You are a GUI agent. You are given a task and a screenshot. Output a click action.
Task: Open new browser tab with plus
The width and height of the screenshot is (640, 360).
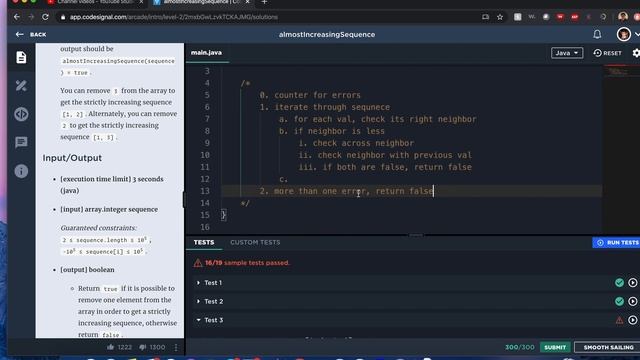(264, 2)
